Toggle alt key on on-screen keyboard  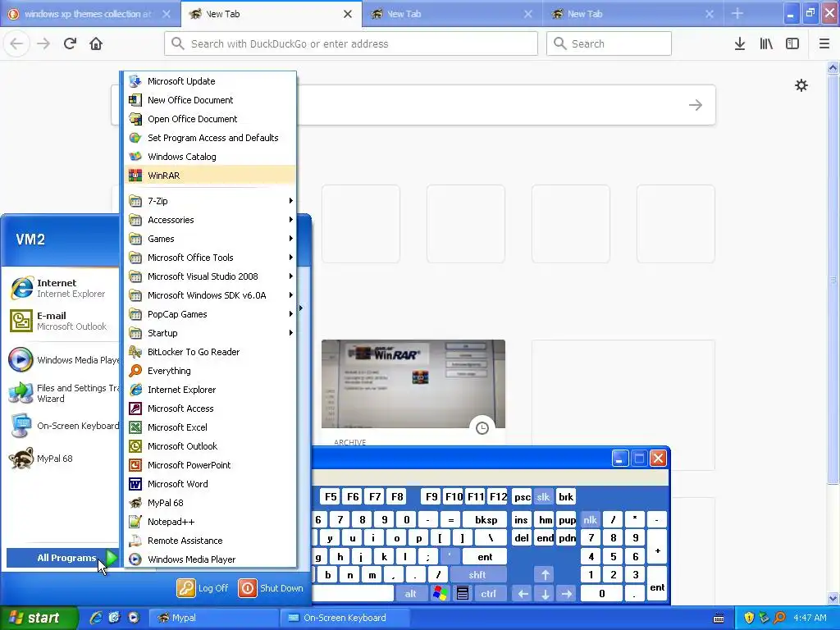(410, 594)
